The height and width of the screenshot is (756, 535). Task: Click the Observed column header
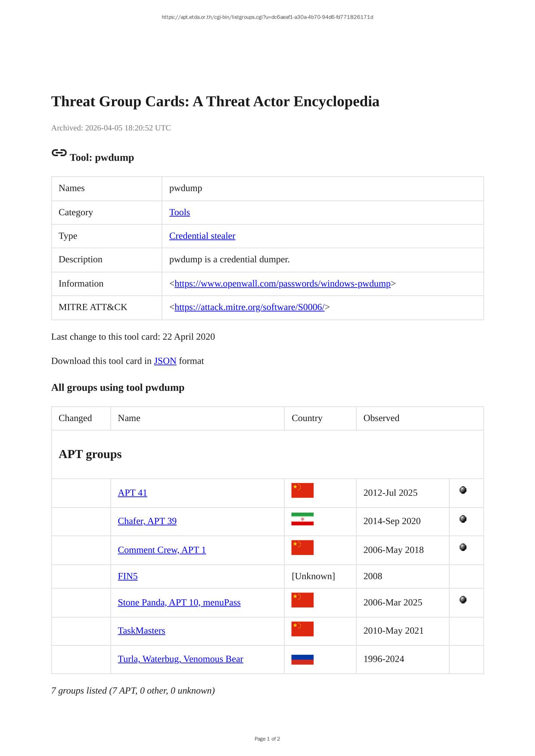point(381,418)
